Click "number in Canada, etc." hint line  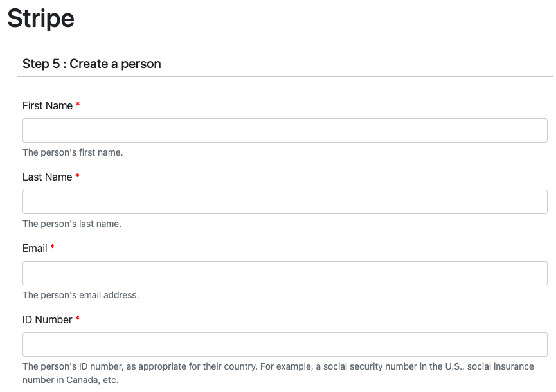pos(71,380)
